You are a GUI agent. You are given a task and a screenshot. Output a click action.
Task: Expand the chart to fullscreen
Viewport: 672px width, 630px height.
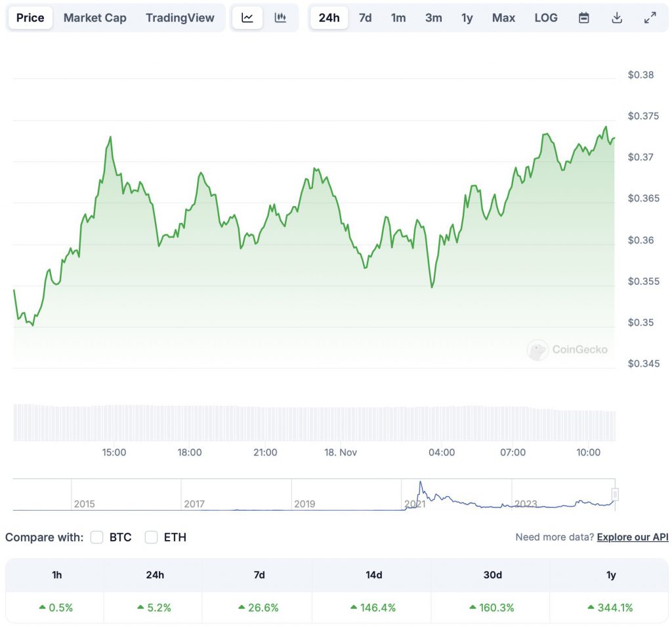pos(650,17)
